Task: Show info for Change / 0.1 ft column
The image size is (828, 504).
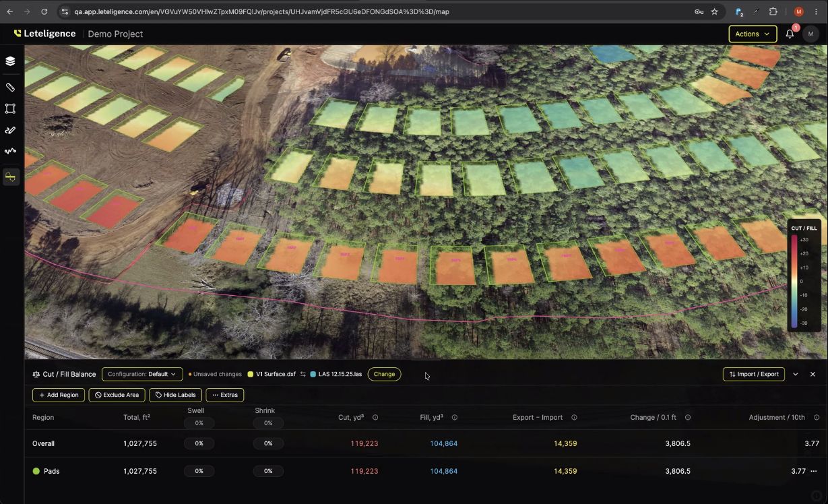Action: (688, 418)
